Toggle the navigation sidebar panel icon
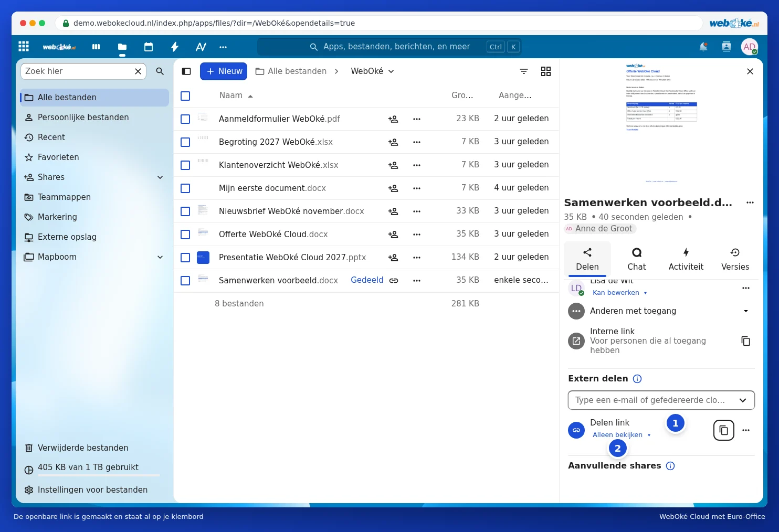 coord(186,71)
